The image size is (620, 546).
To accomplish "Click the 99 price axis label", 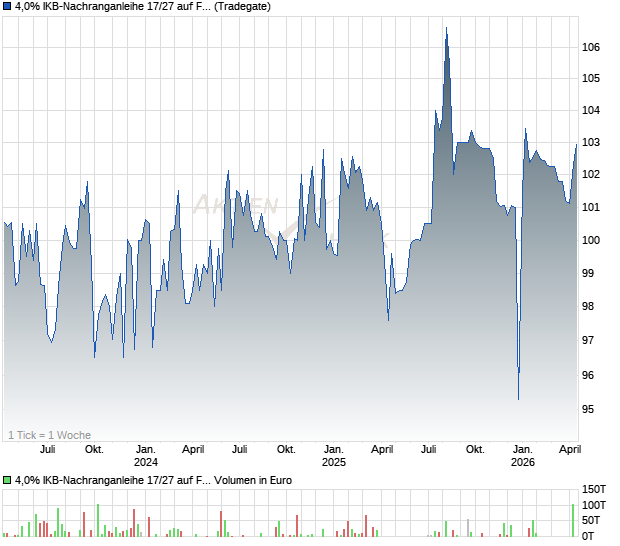I will 588,273.
